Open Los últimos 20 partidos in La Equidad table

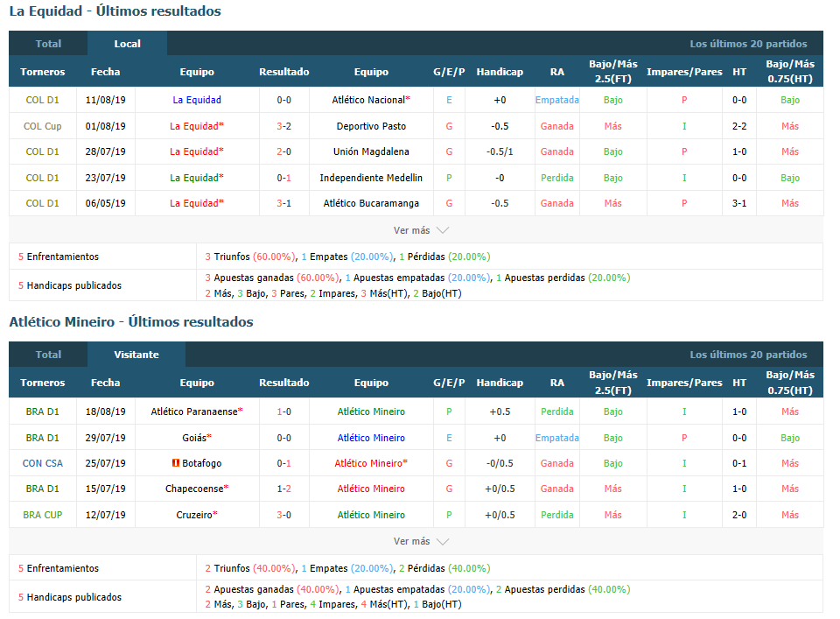point(748,44)
